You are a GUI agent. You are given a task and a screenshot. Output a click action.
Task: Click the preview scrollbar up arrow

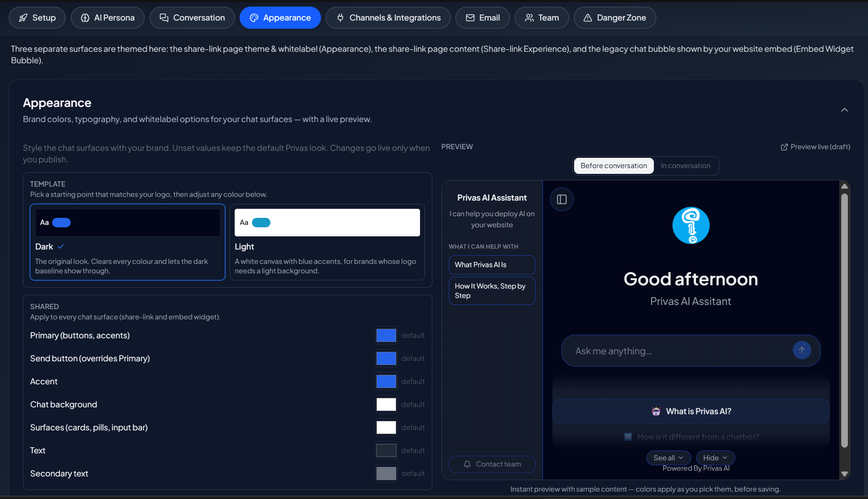[845, 186]
